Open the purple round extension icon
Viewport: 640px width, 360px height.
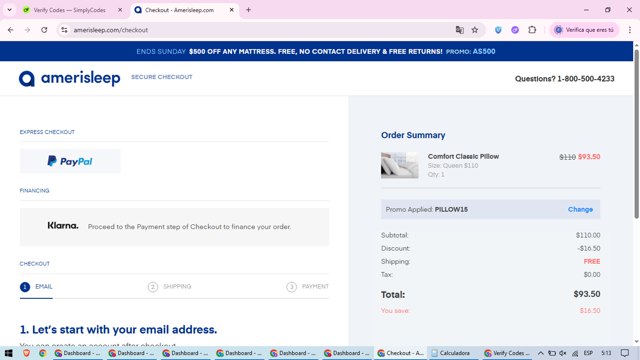515,30
